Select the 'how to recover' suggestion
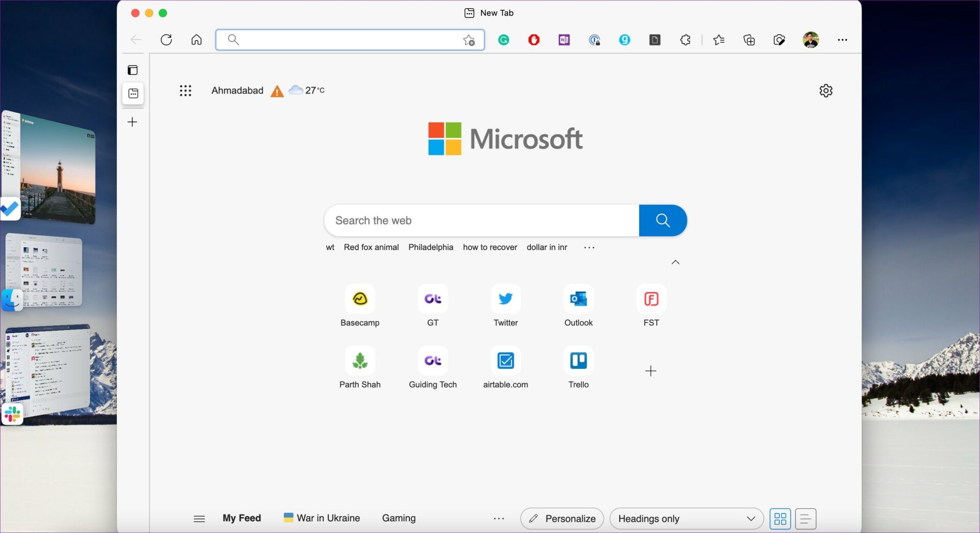 point(490,247)
